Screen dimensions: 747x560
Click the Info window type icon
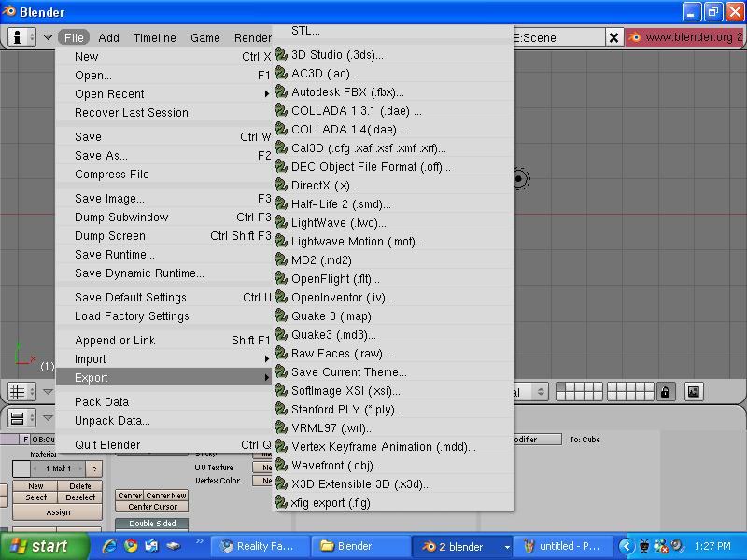(17, 37)
